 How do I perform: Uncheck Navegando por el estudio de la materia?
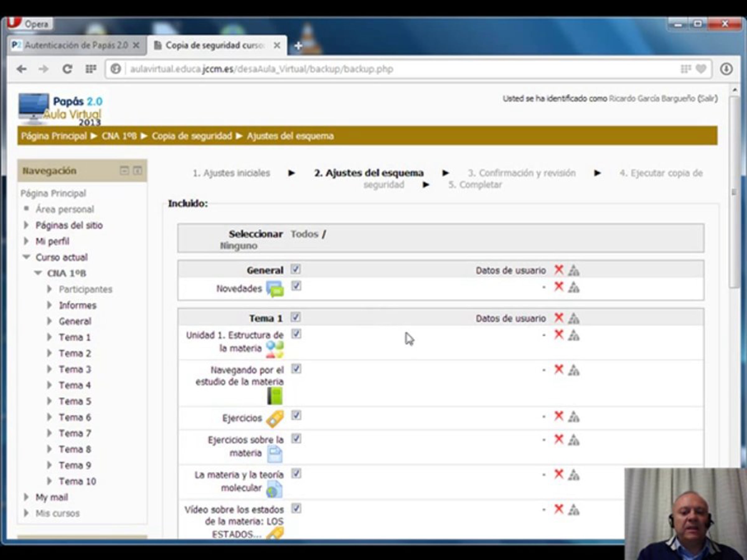tap(296, 369)
